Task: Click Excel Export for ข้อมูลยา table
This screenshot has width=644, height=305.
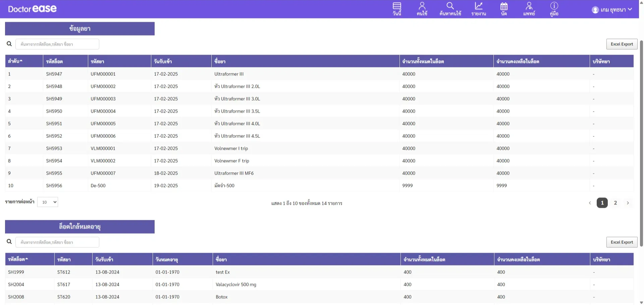Action: tap(622, 44)
